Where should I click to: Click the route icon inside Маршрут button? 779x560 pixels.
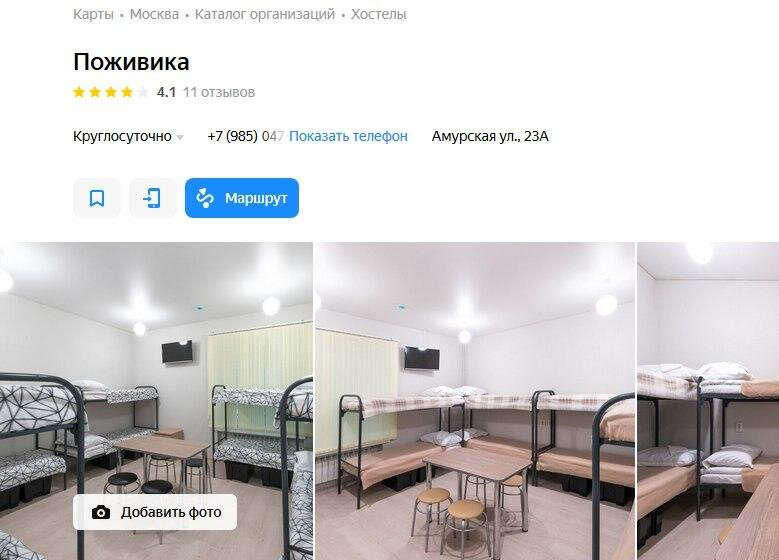(x=205, y=198)
